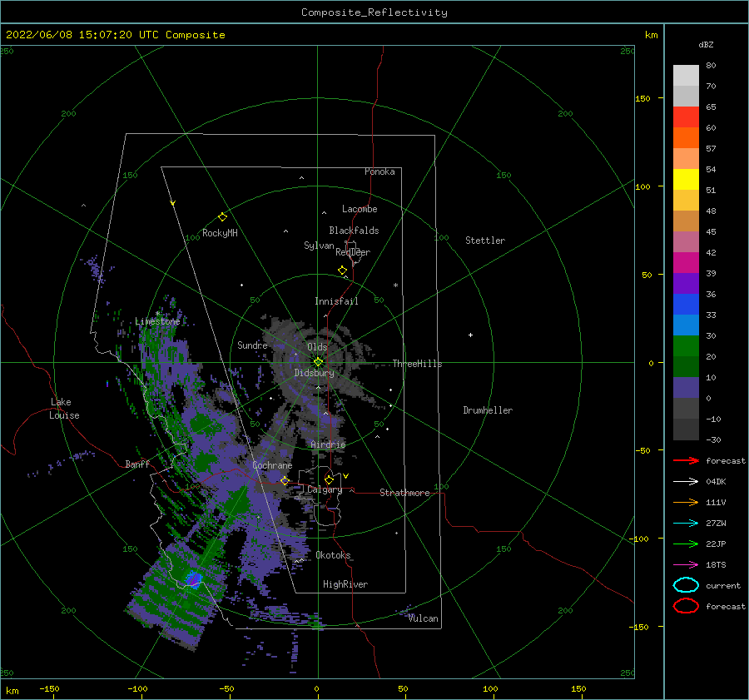Click the Banff label
Image resolution: width=749 pixels, height=700 pixels.
click(137, 464)
